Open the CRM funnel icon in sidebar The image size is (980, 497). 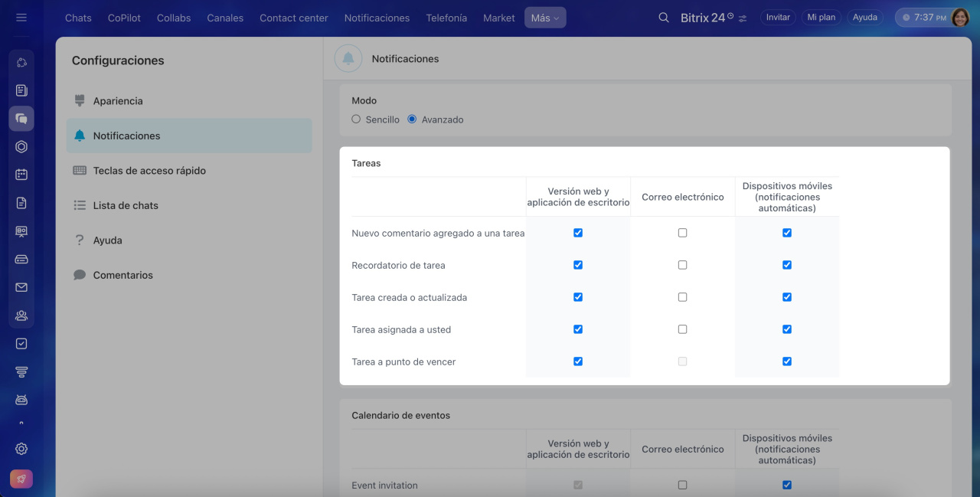(x=21, y=372)
